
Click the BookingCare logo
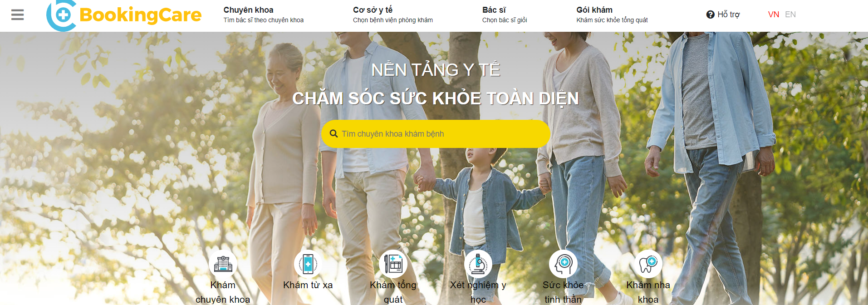[x=124, y=15]
